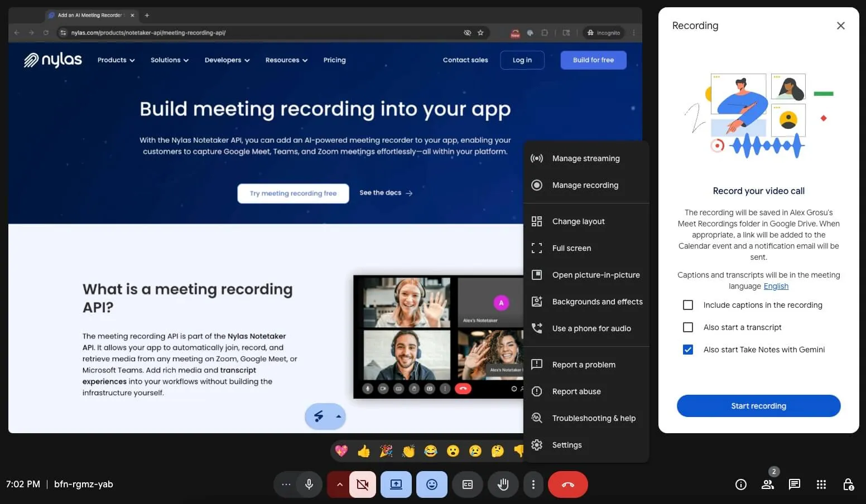This screenshot has width=866, height=504.
Task: Click the three-dot more options button
Action: coord(533,484)
